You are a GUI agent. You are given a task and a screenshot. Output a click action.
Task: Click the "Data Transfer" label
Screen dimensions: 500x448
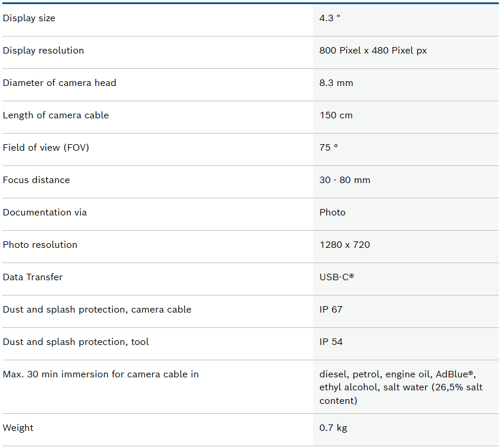tap(32, 277)
